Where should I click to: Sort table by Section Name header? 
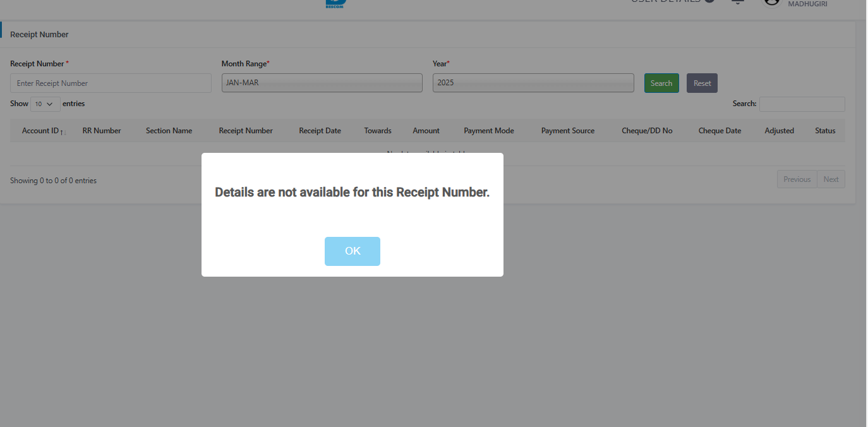click(169, 131)
